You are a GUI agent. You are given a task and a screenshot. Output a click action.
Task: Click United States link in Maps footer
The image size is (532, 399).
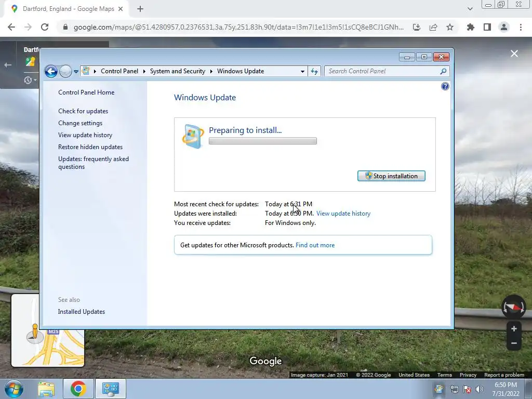click(414, 375)
